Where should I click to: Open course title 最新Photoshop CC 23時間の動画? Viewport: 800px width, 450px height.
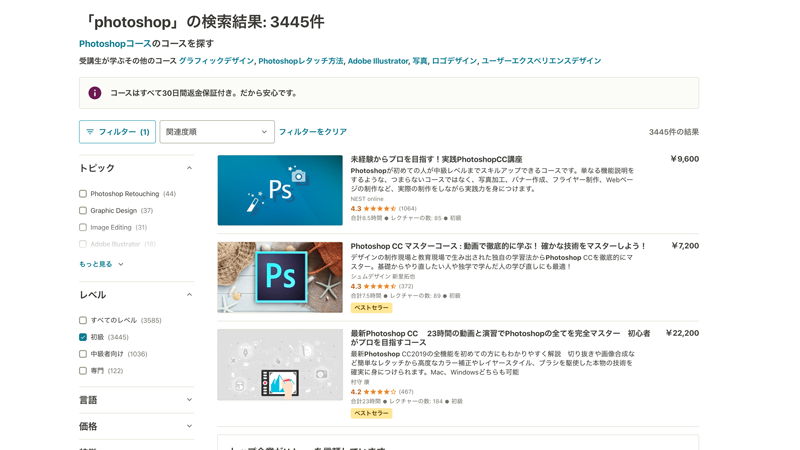point(500,338)
